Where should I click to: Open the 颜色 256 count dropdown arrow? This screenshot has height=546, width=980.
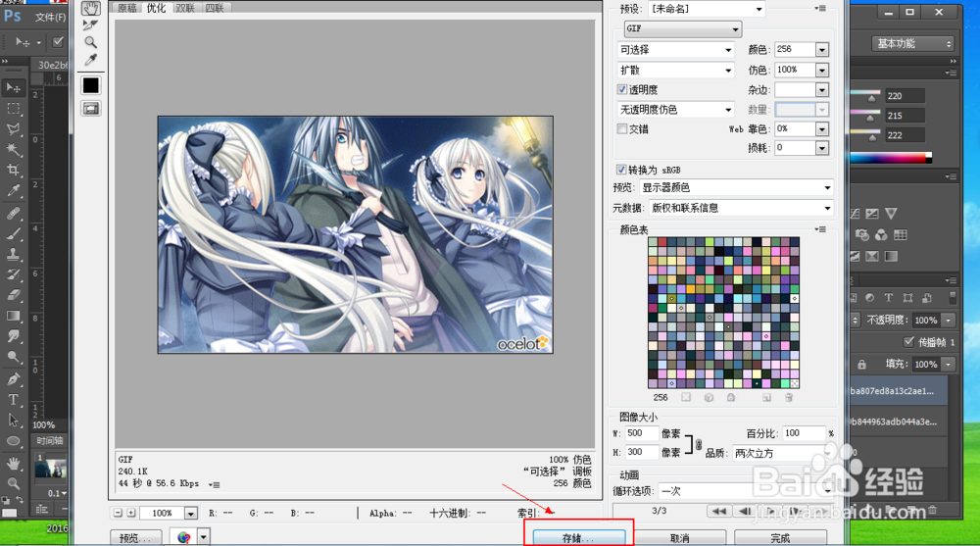point(822,49)
